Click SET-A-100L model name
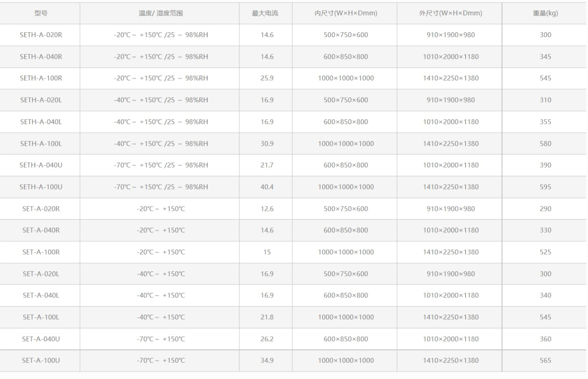The image size is (588, 379). tap(41, 317)
